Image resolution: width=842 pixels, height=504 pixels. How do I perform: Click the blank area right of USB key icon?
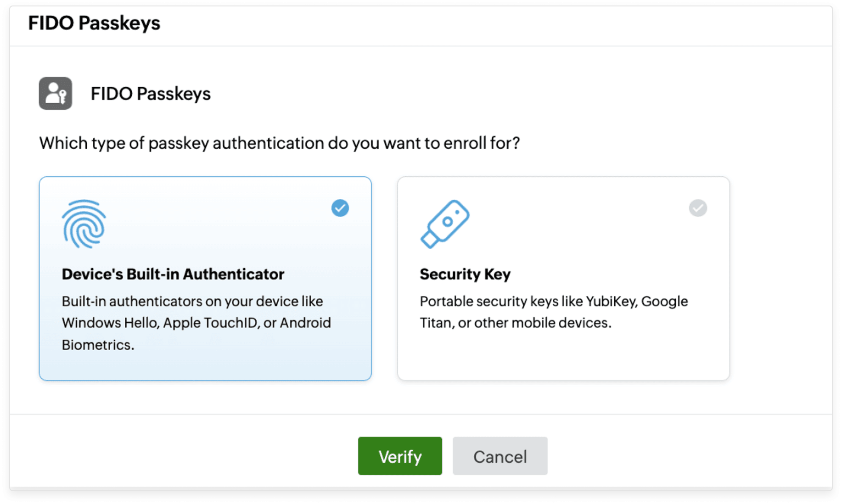tap(574, 224)
